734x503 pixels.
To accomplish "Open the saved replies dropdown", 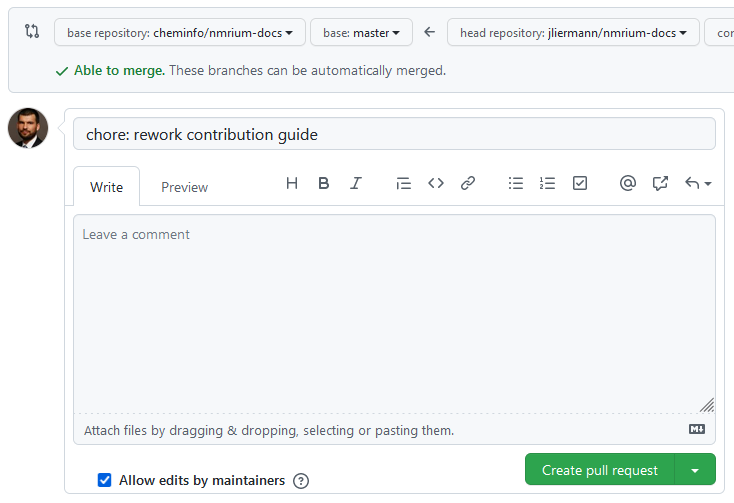I will click(x=698, y=183).
